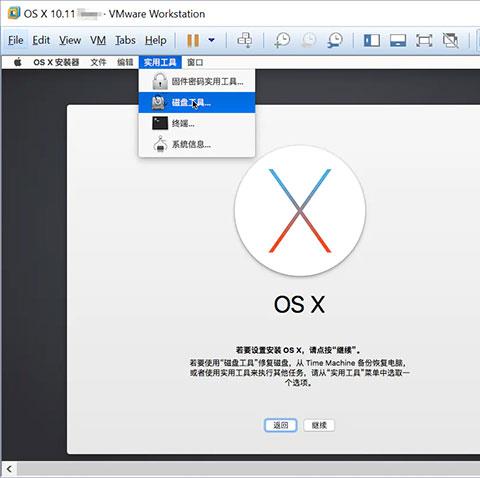The height and width of the screenshot is (478, 480).
Task: Close the 实用工具 menu title
Action: (x=160, y=62)
